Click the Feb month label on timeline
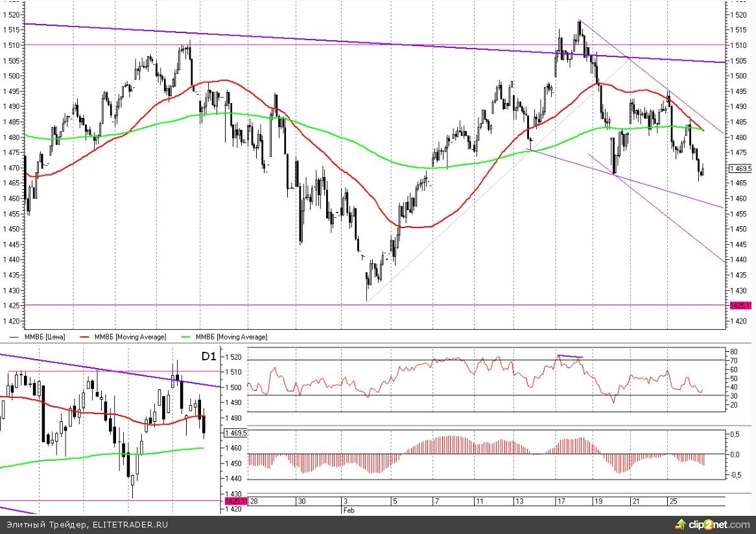 [349, 511]
